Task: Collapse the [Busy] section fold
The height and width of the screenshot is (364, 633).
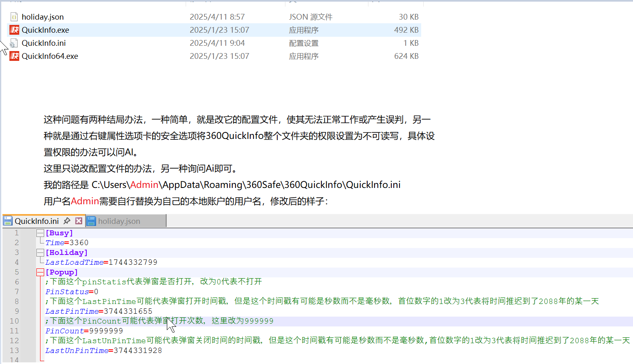Action: (x=40, y=233)
